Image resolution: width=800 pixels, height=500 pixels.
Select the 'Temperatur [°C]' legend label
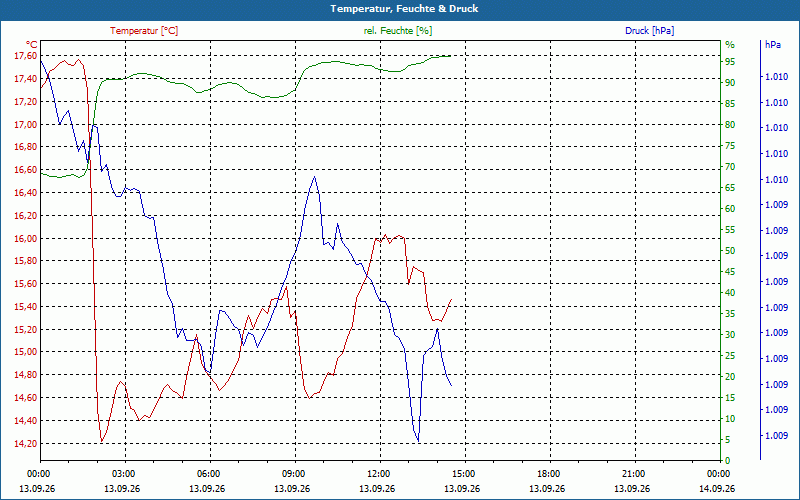[x=144, y=31]
